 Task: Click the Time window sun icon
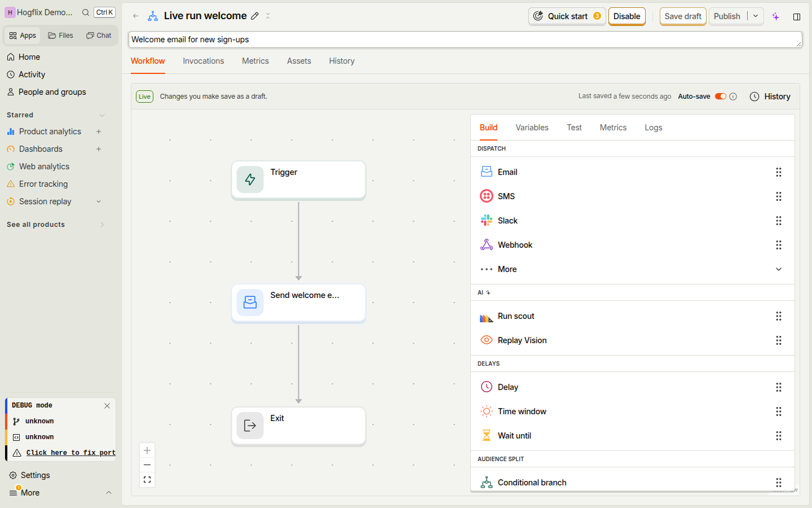[487, 411]
